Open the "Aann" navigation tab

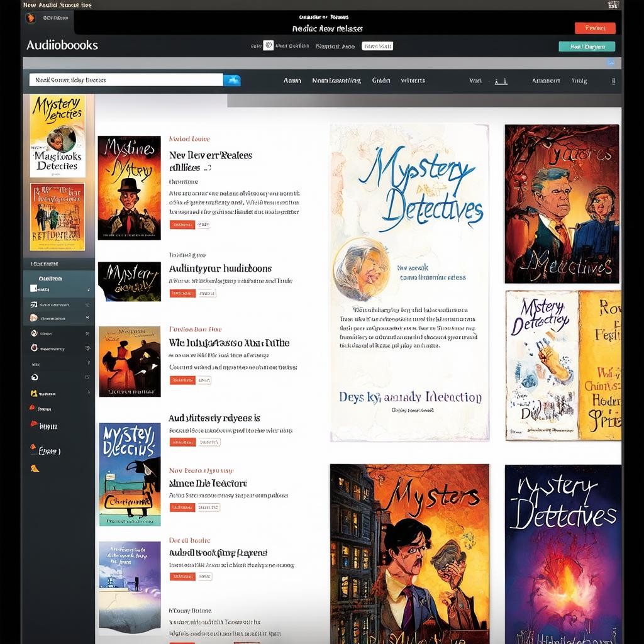pyautogui.click(x=292, y=80)
